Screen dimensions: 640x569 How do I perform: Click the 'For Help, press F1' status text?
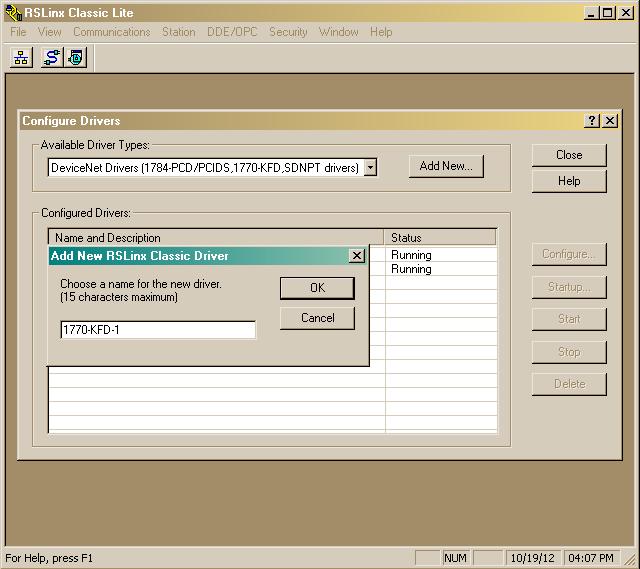coord(49,558)
